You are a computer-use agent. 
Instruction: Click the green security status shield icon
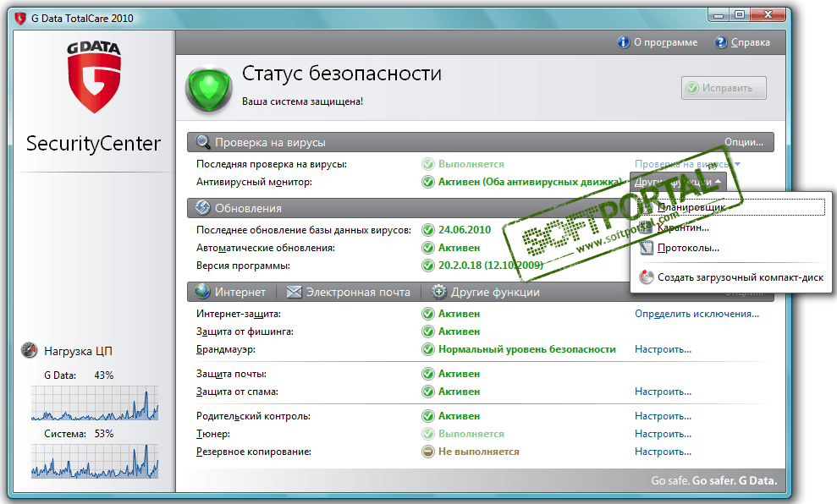[209, 89]
